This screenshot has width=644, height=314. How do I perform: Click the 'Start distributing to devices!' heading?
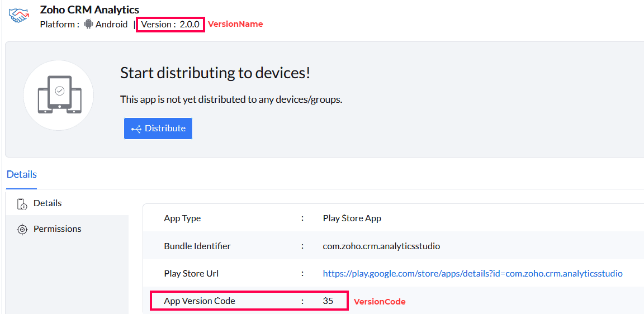[x=215, y=74]
